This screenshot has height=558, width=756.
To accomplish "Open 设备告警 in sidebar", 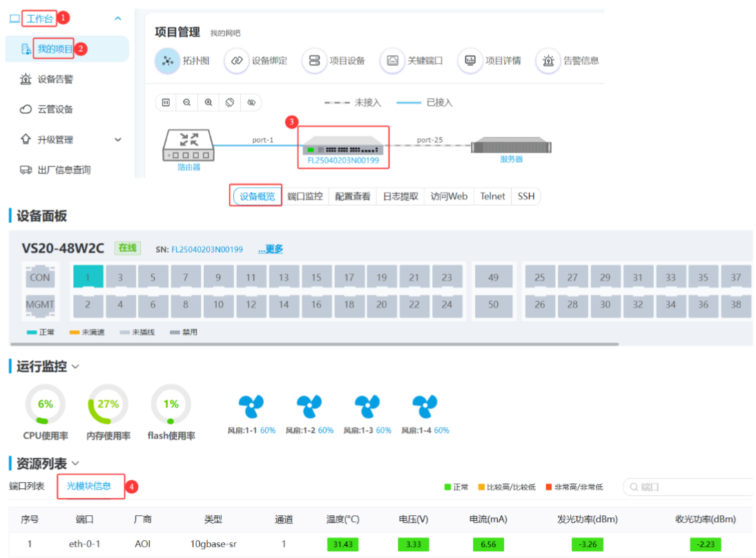I will [55, 79].
